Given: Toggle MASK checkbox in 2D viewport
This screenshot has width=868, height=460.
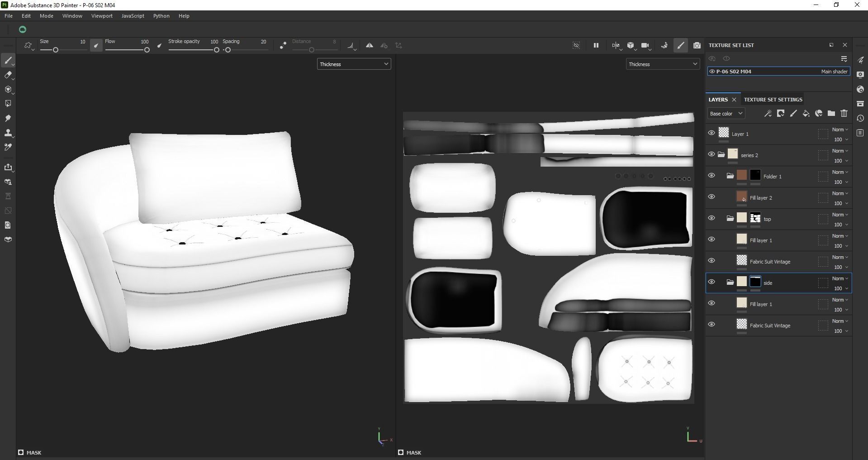Looking at the screenshot, I should 401,452.
